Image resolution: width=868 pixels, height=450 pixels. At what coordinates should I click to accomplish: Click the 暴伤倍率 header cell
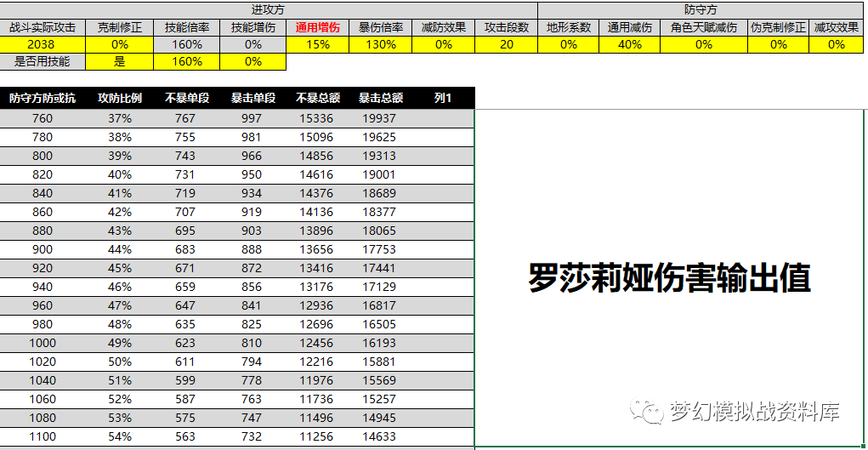(x=381, y=28)
